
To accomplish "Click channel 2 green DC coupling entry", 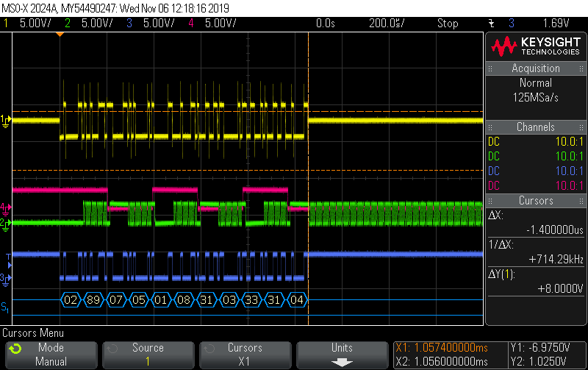I will [536, 156].
